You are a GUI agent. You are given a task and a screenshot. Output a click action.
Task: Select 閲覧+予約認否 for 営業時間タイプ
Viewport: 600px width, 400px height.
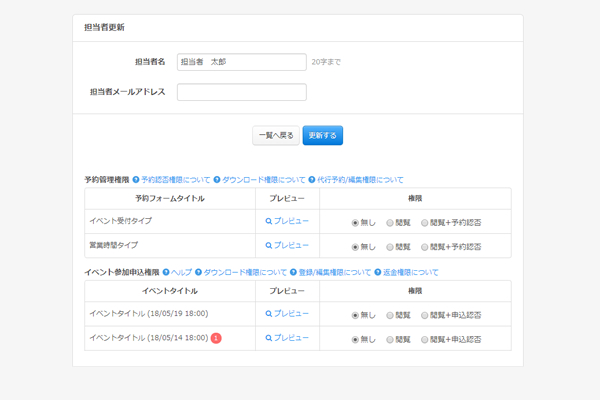(x=425, y=246)
